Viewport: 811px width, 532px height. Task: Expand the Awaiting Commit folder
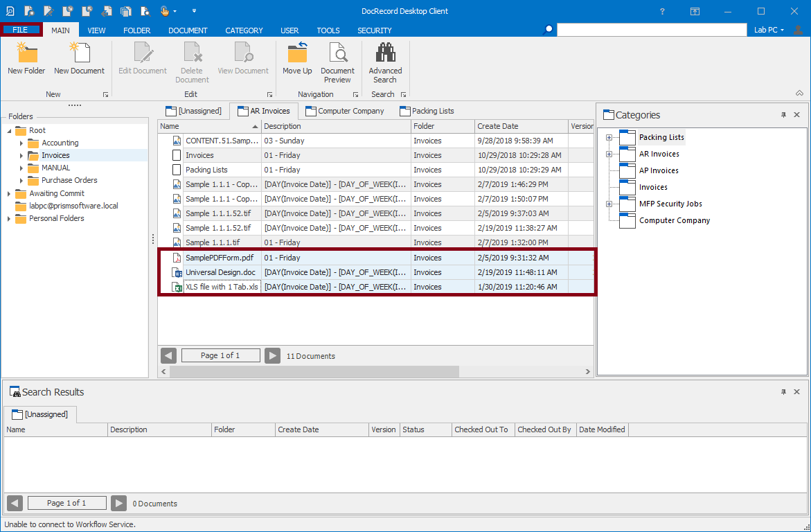click(9, 193)
